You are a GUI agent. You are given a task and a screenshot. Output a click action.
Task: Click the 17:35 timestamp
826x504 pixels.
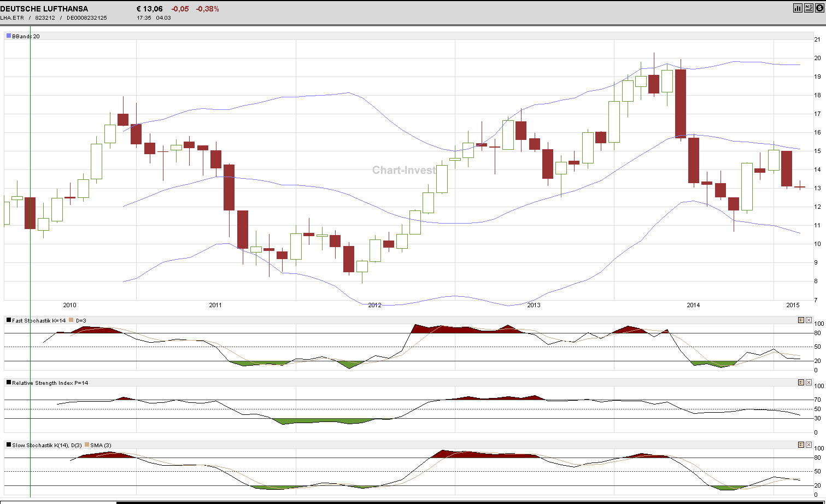pos(144,18)
